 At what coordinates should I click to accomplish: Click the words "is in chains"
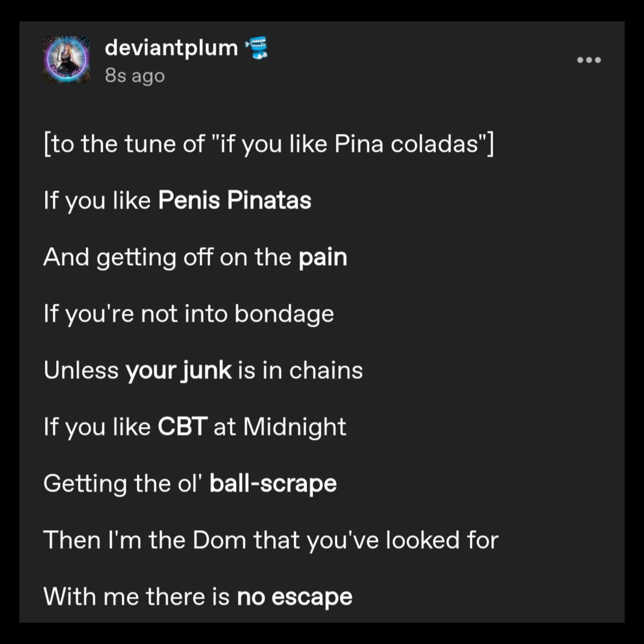click(300, 370)
